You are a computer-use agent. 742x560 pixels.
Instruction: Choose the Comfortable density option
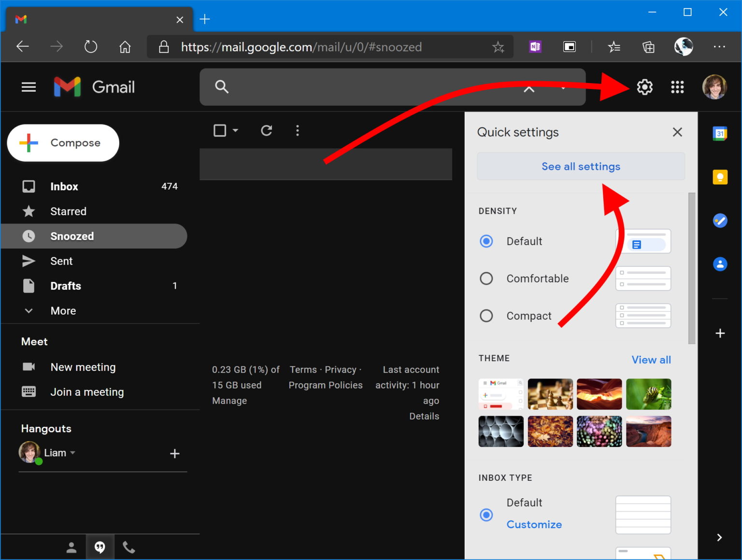486,278
